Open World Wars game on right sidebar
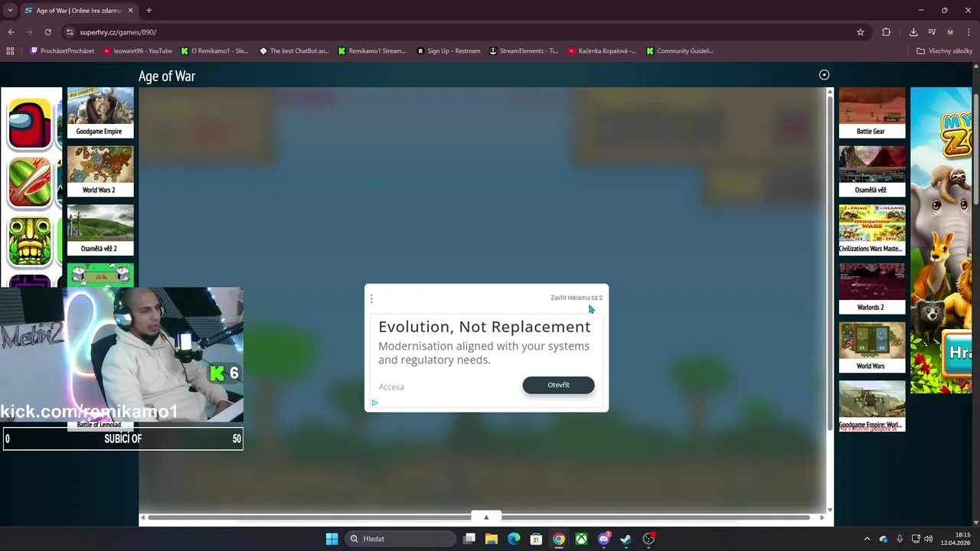The height and width of the screenshot is (551, 980). 872,347
